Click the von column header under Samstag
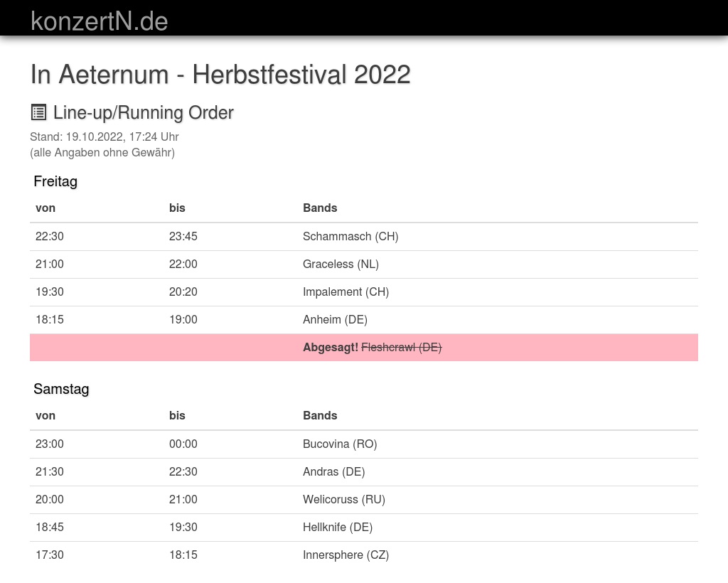 [45, 416]
